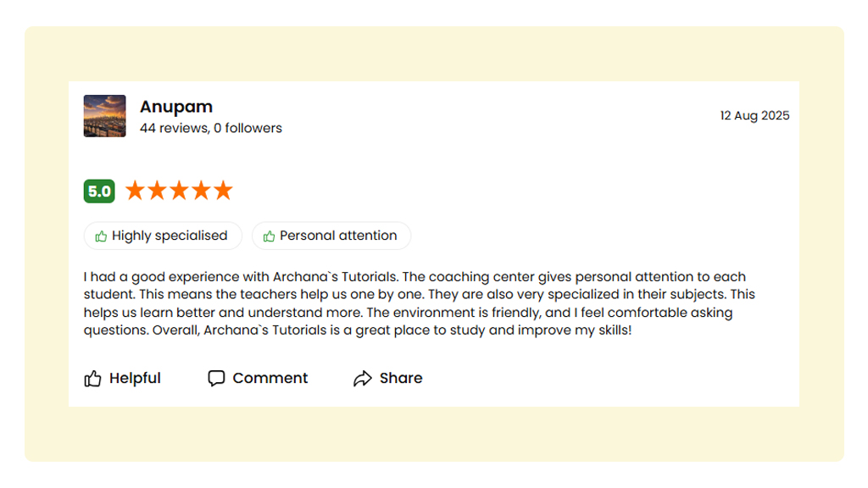Open Anupam's profile picture thumbnail
Image resolution: width=868 pixels, height=488 pixels.
(105, 116)
